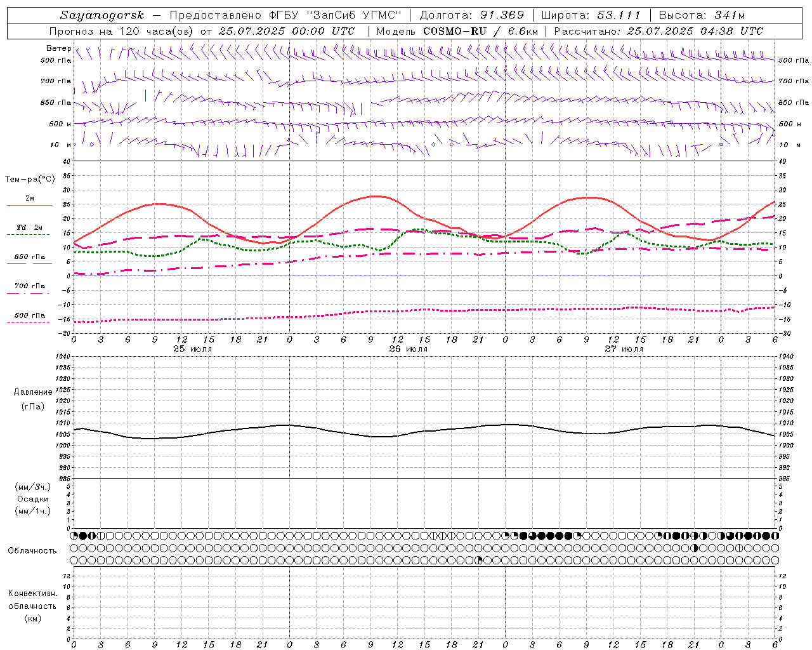The height and width of the screenshot is (650, 812).
Task: Click the dotted pink line sample under 500 гПа legend
Action: (28, 322)
